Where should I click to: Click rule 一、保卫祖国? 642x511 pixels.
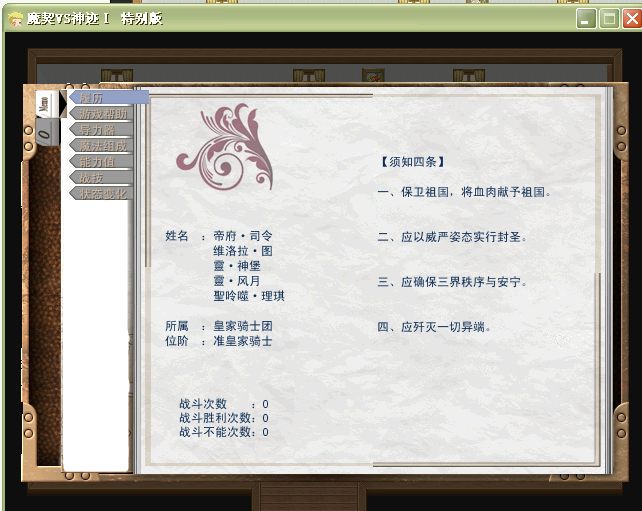click(465, 192)
